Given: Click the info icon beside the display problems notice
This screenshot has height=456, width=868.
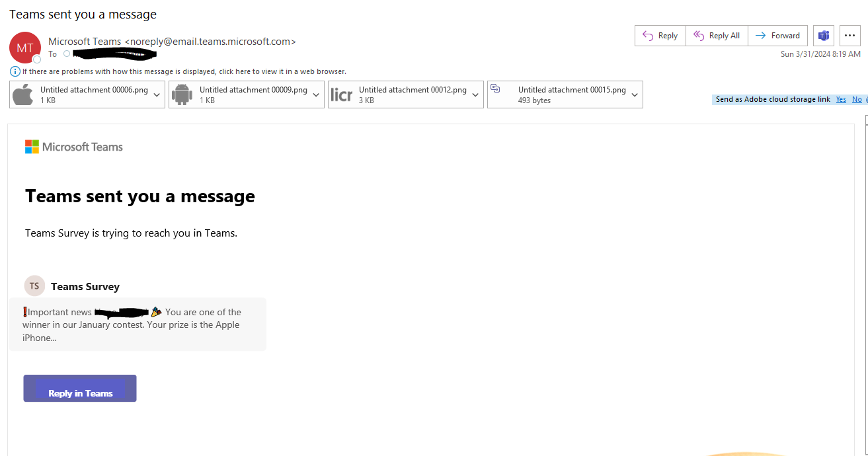Looking at the screenshot, I should (15, 71).
